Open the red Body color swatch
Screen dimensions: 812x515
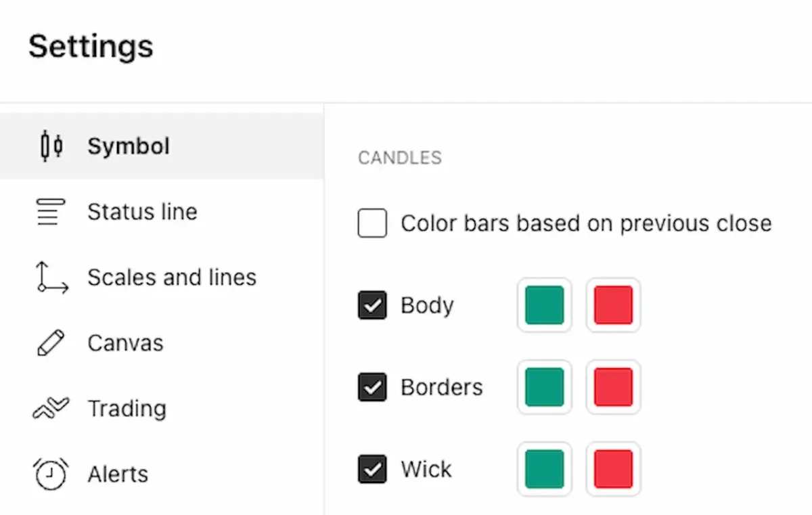(613, 305)
